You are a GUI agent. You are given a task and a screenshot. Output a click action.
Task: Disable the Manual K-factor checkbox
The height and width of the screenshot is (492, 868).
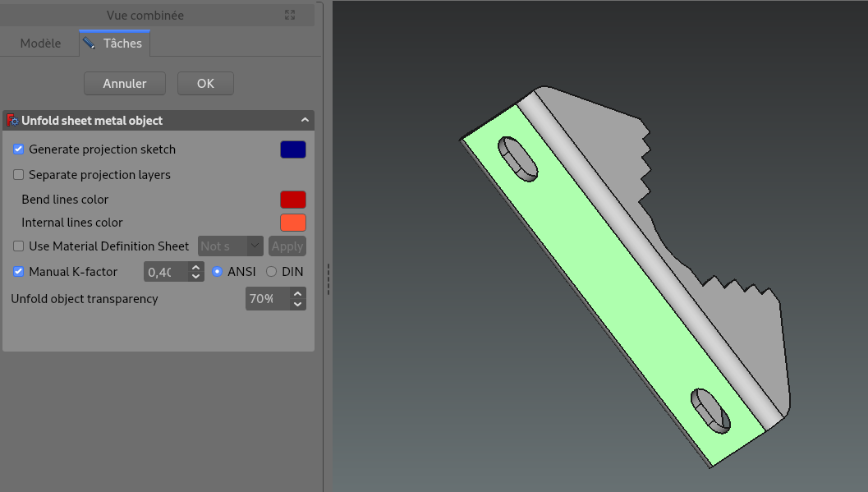tap(19, 272)
